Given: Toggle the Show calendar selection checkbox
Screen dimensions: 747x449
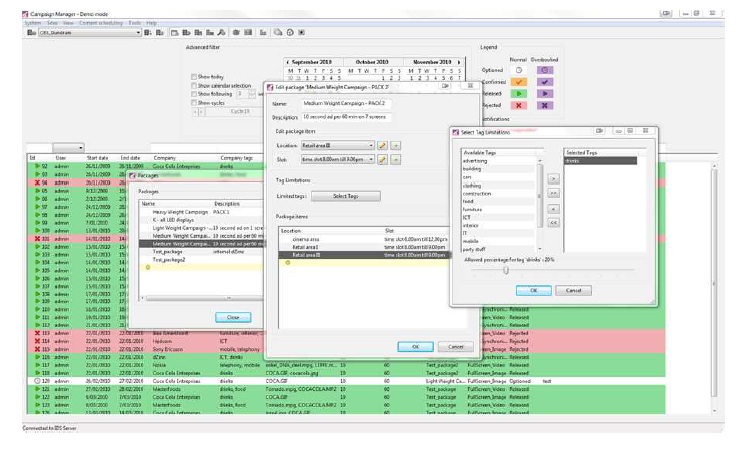Looking at the screenshot, I should click(194, 85).
